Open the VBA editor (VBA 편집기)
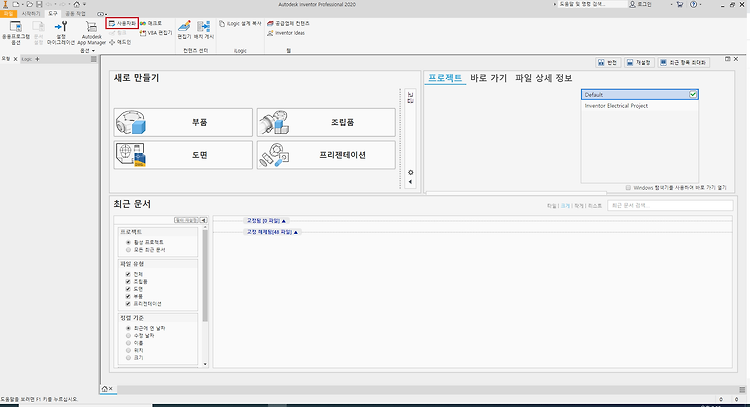 click(x=156, y=33)
